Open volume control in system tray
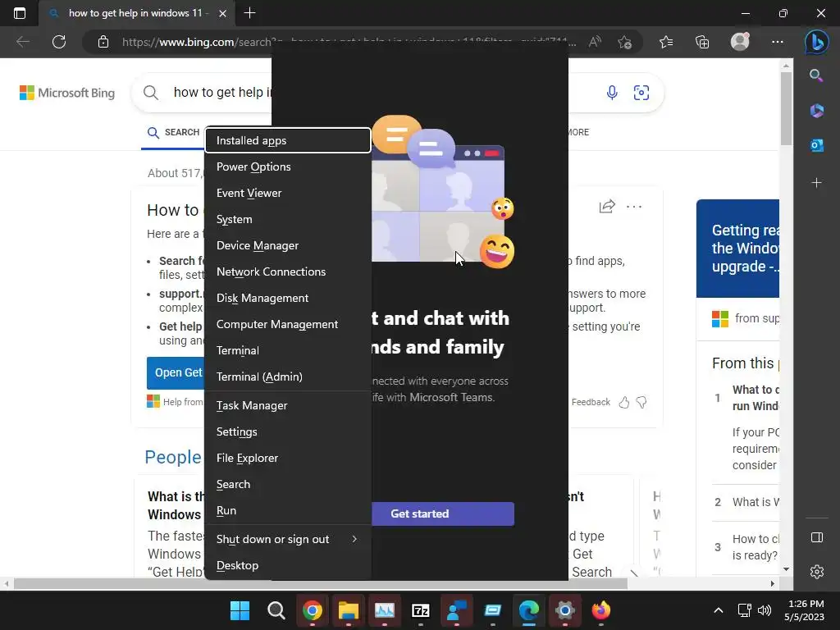 click(x=765, y=610)
